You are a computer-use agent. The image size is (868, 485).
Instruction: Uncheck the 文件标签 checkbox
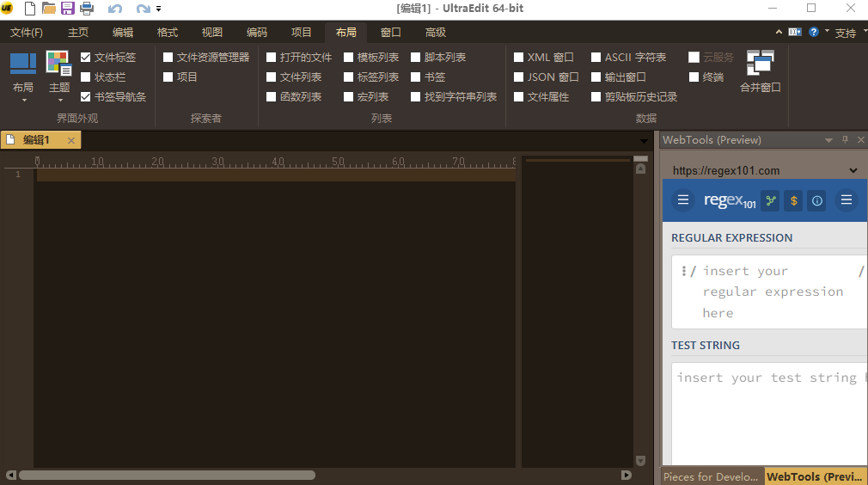pyautogui.click(x=85, y=57)
